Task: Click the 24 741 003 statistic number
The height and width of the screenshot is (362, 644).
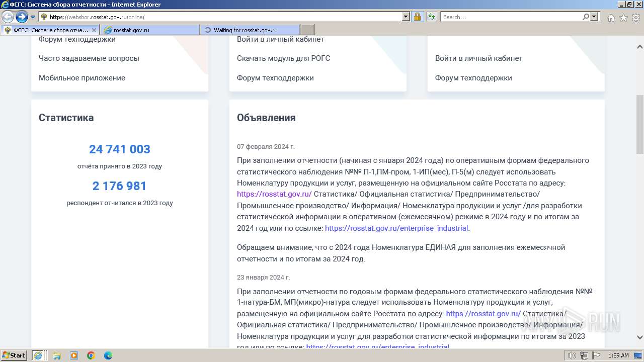Action: (120, 149)
